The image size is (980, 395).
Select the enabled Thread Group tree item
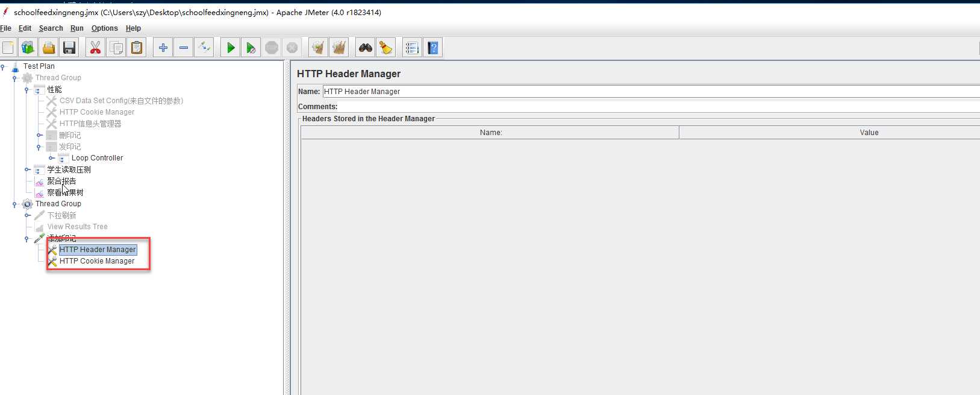[x=58, y=204]
